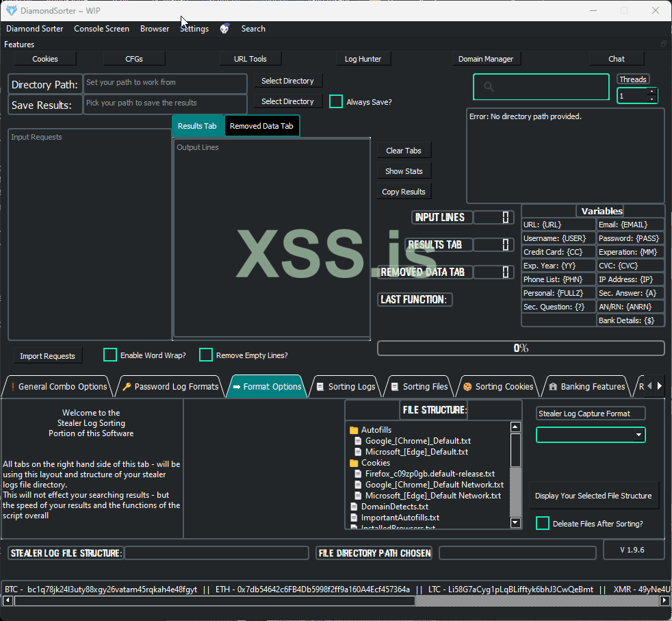Toggle the Enable Word Wrap? checkbox
This screenshot has width=672, height=621.
110,355
